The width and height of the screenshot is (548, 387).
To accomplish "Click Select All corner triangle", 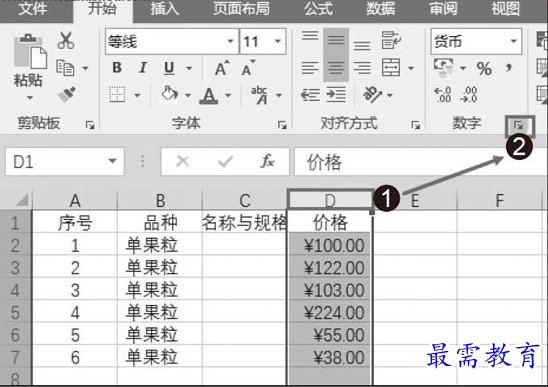I will point(22,200).
